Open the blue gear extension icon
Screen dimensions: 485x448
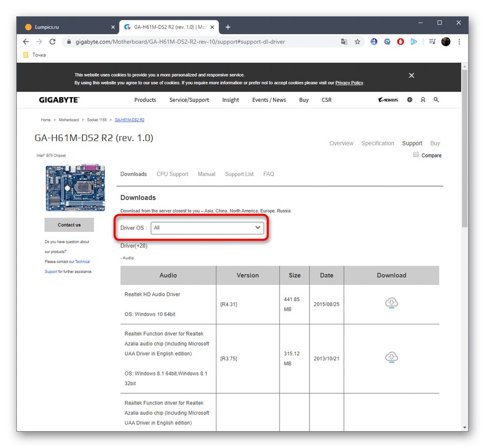click(387, 42)
